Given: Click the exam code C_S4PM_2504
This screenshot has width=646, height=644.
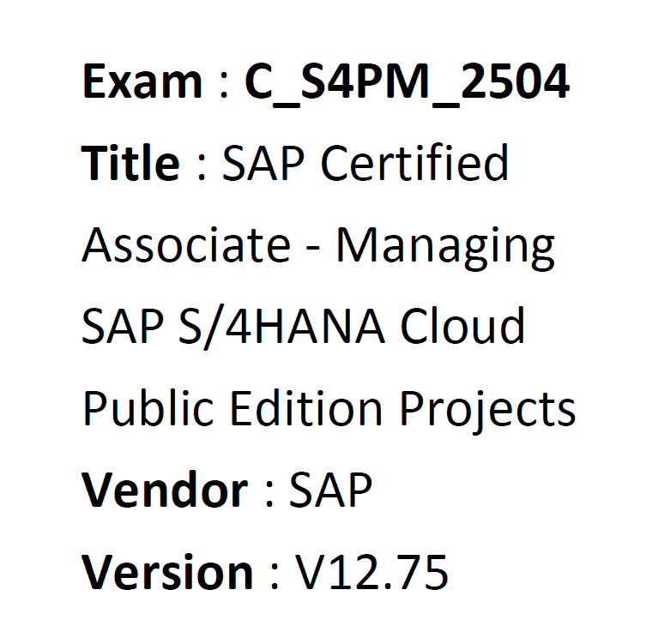Looking at the screenshot, I should tap(407, 83).
